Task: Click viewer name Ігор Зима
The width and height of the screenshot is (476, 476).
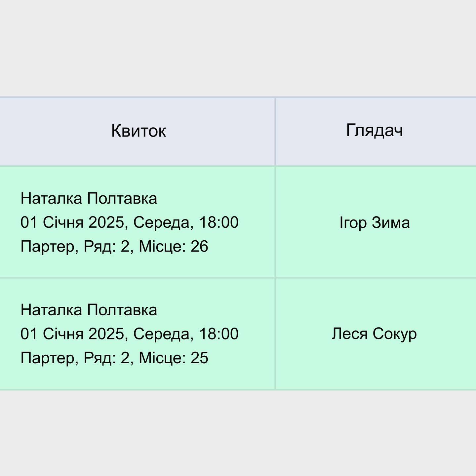Action: 375,222
